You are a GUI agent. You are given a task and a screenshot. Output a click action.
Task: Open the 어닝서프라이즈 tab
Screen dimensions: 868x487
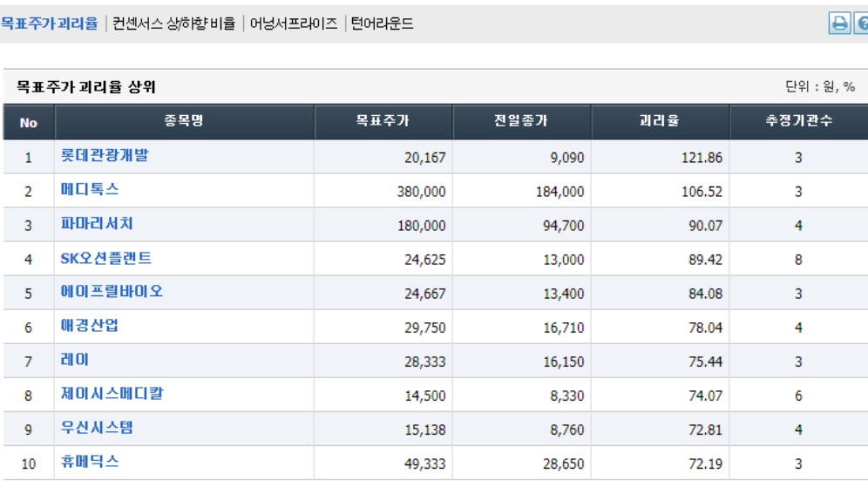coord(294,24)
